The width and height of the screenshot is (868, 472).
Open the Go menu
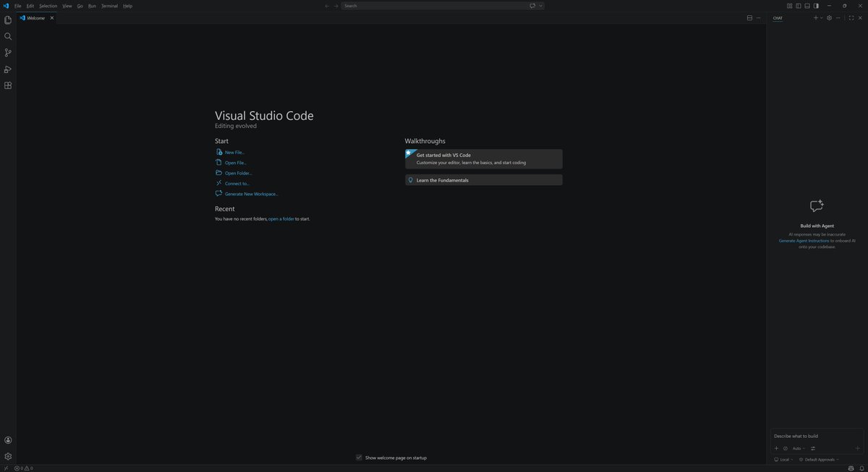pos(80,6)
